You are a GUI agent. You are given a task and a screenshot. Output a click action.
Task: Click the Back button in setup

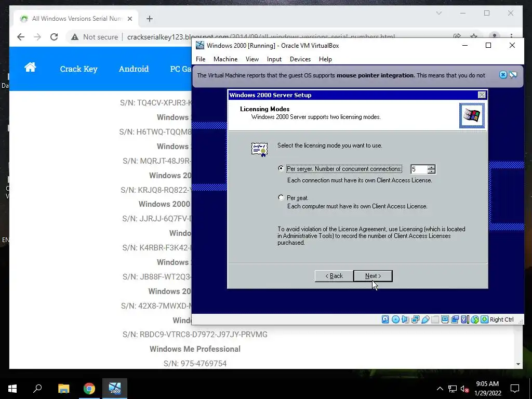[x=334, y=276]
